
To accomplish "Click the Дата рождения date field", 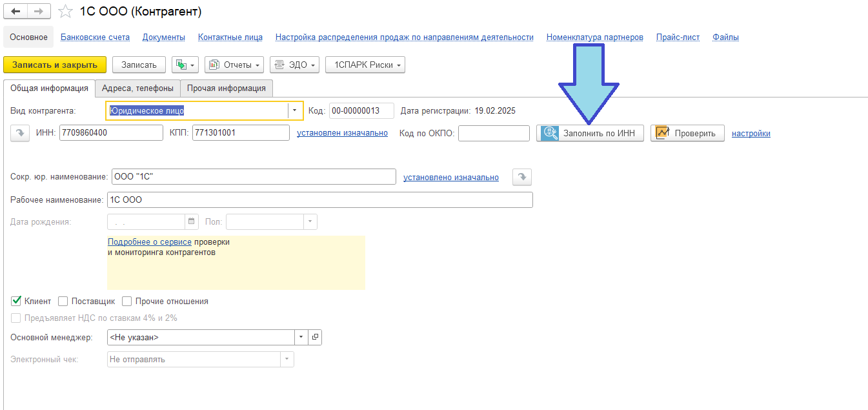I will click(146, 221).
